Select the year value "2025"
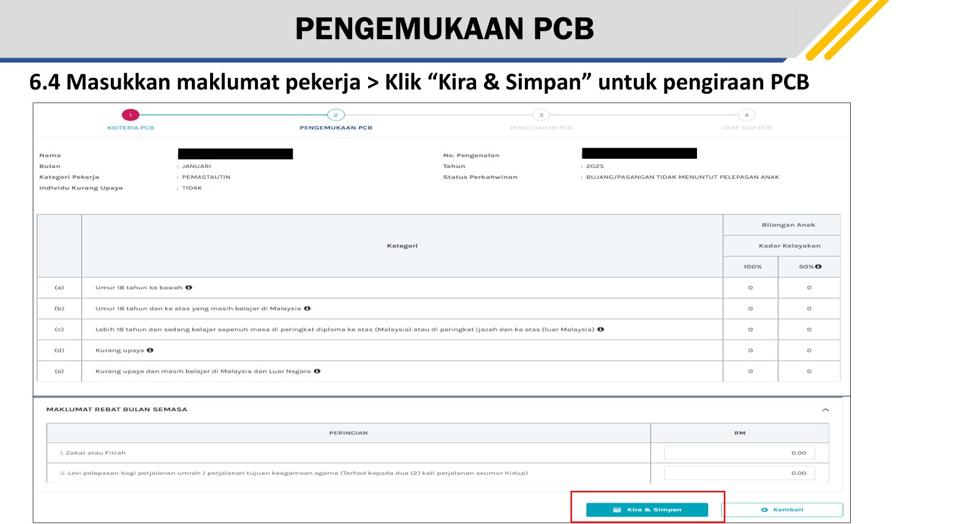 pos(595,166)
